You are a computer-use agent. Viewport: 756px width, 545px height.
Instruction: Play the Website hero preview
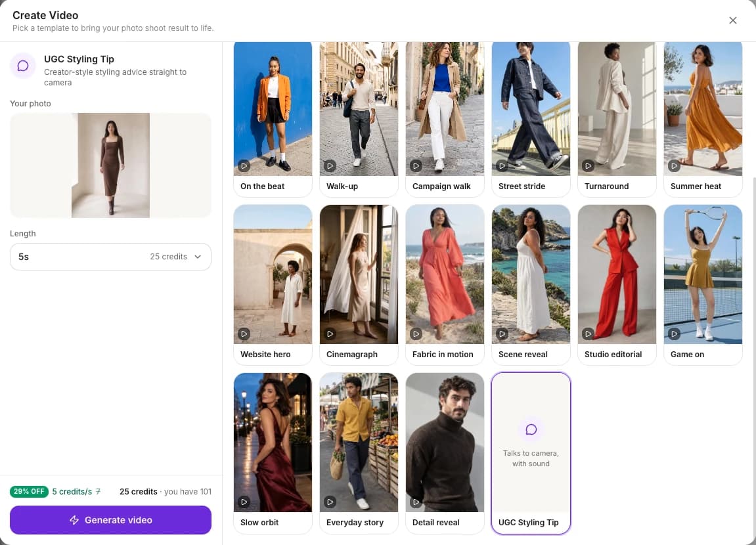(x=244, y=334)
